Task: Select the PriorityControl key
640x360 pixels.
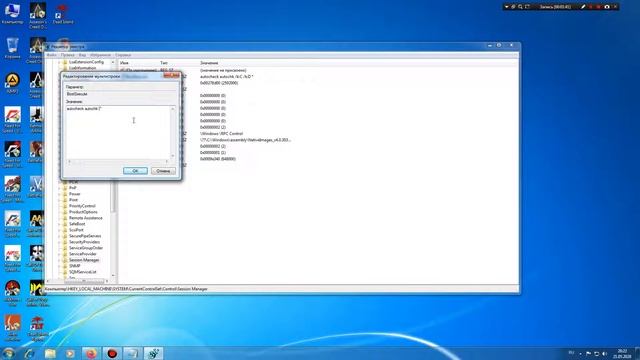Action: click(x=82, y=206)
